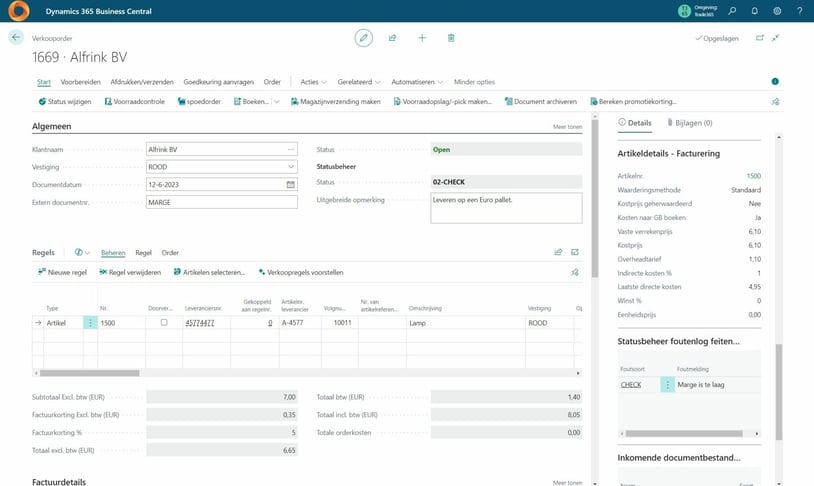The image size is (814, 486).
Task: Click the lines horizontal scrollbar
Action: [x=89, y=373]
